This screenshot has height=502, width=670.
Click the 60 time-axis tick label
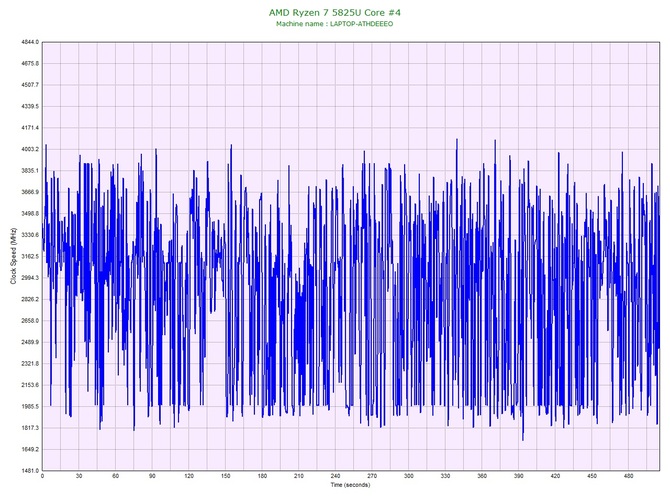[x=116, y=476]
